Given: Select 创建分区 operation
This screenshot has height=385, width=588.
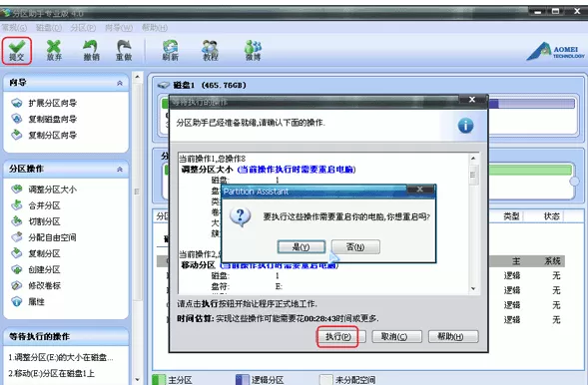Looking at the screenshot, I should [44, 269].
